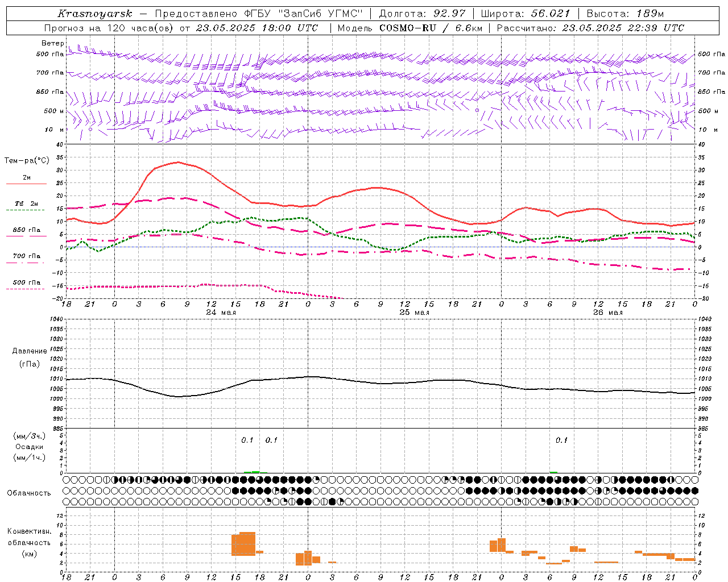The width and height of the screenshot is (728, 582).
Task: Select the Предоставлено ФГБУ "ЗапСиб УГМС" provider text
Action: tap(259, 14)
